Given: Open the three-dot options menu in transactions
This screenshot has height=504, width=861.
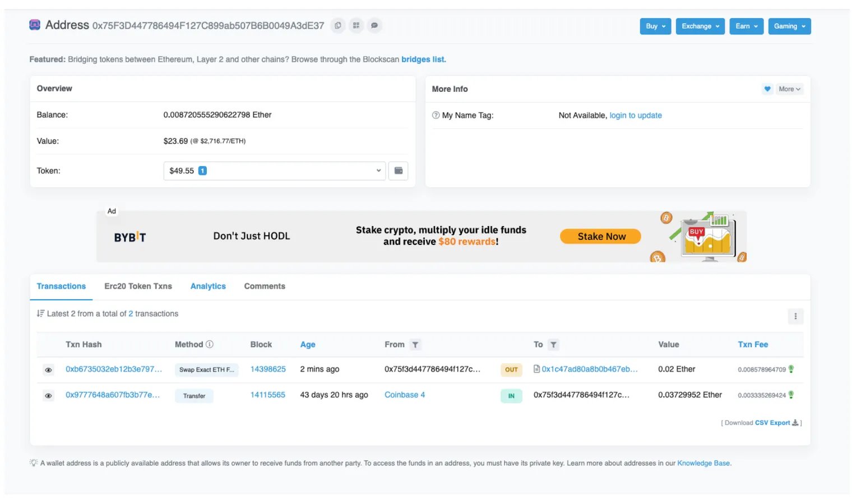Looking at the screenshot, I should [x=795, y=316].
